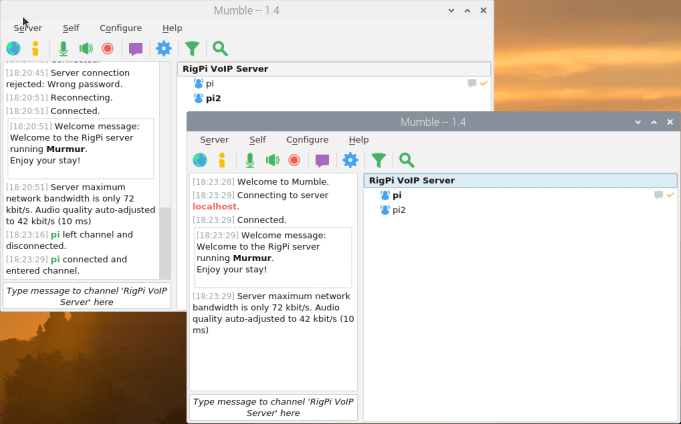This screenshot has width=681, height=424.
Task: Mute microphone in the front Mumble window
Action: (x=250, y=160)
